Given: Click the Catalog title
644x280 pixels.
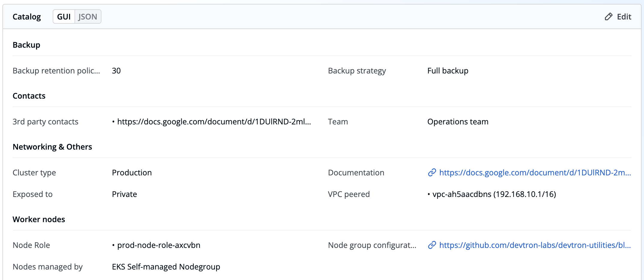Looking at the screenshot, I should tap(27, 17).
